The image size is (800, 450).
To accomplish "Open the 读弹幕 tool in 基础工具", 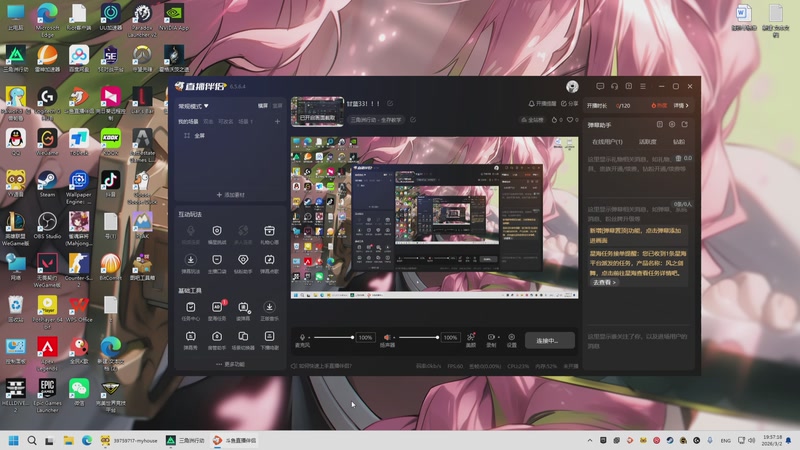I will pos(243,311).
